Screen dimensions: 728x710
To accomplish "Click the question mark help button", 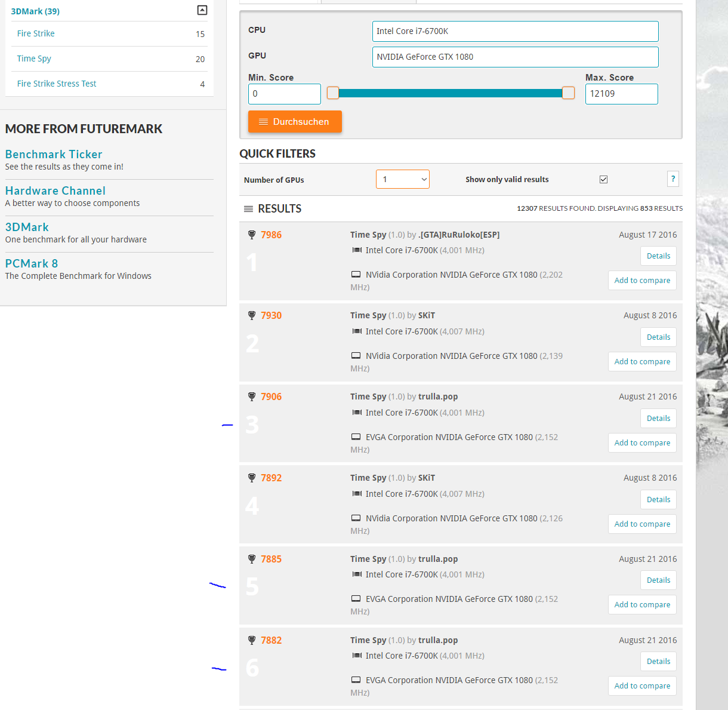I will click(673, 179).
